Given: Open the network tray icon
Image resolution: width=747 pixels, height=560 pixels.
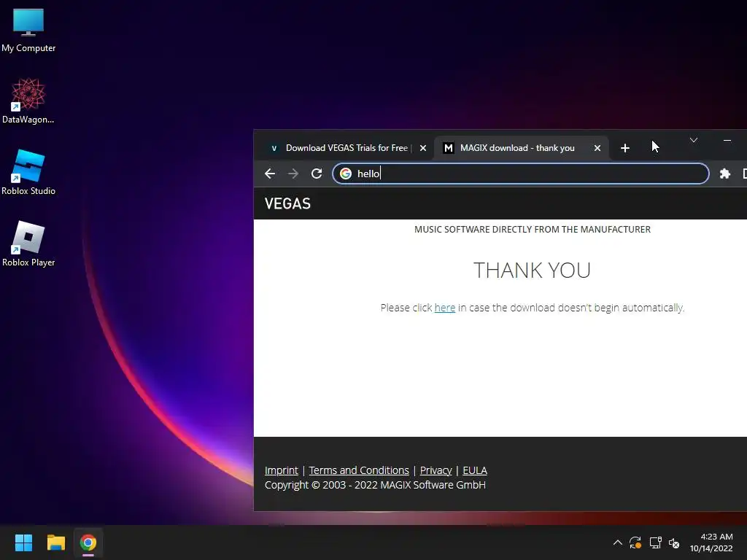Looking at the screenshot, I should coord(655,542).
